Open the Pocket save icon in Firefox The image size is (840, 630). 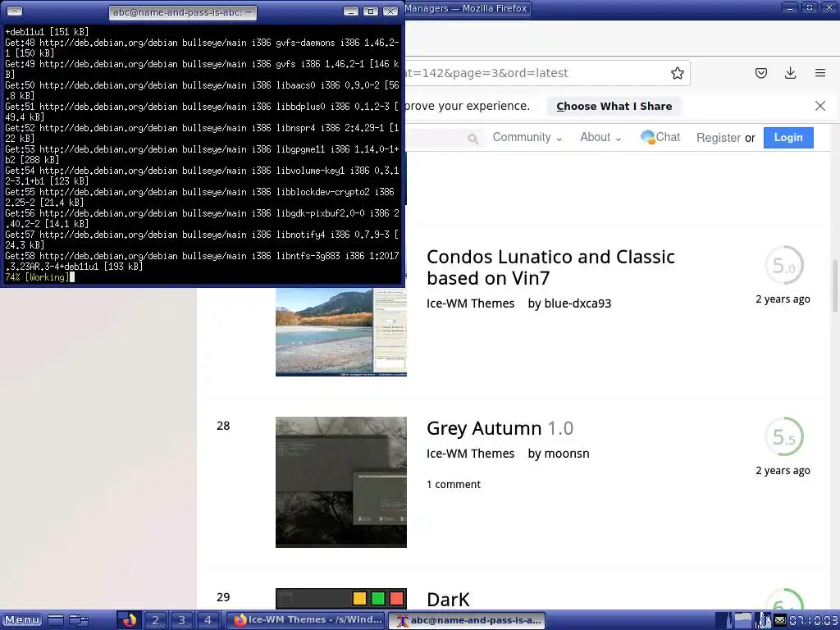pos(760,73)
